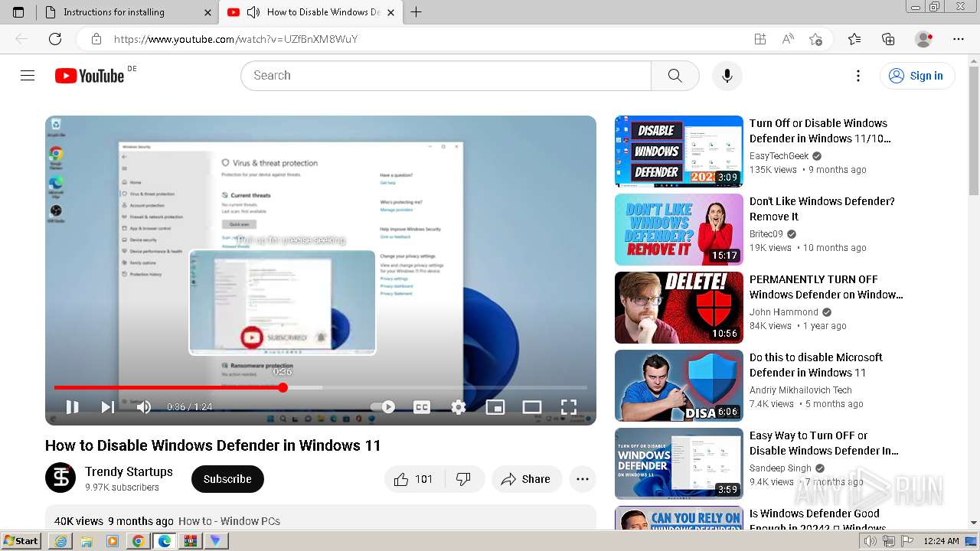Click the system tray volume icon
Screen dimensions: 980x551
(871, 541)
